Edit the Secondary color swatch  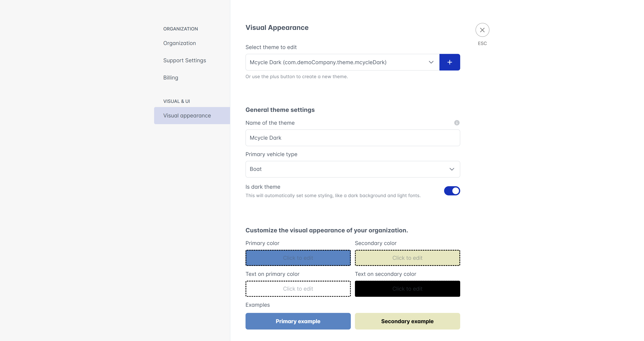coord(407,258)
